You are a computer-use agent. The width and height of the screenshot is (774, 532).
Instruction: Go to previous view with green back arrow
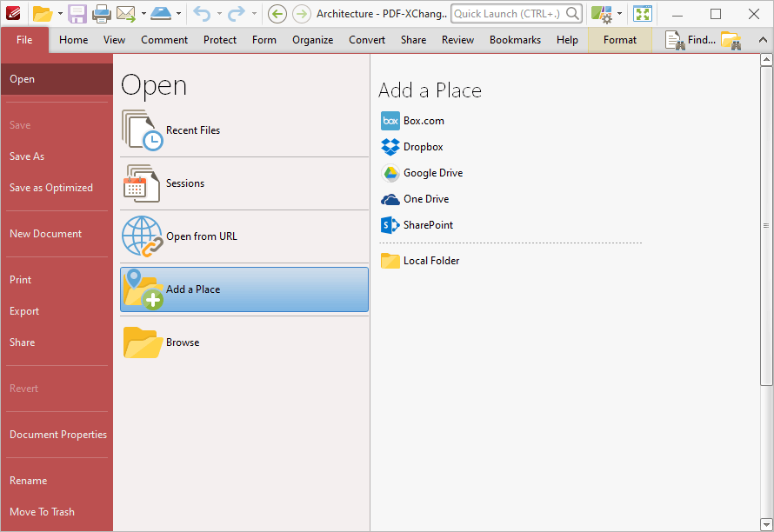[277, 14]
